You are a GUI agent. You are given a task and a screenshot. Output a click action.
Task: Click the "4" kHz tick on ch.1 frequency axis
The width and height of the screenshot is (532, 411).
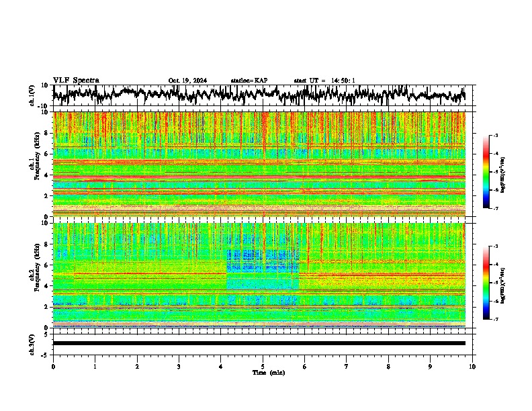pos(47,175)
